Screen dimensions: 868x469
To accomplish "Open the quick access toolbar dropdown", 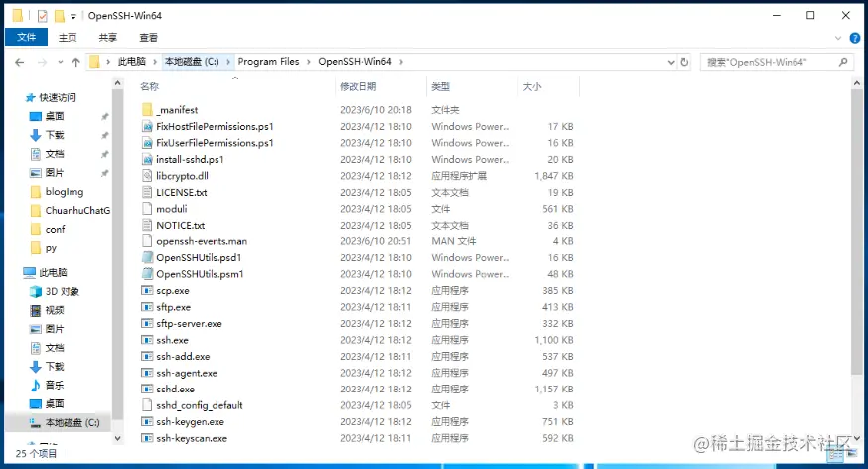I will (x=73, y=17).
